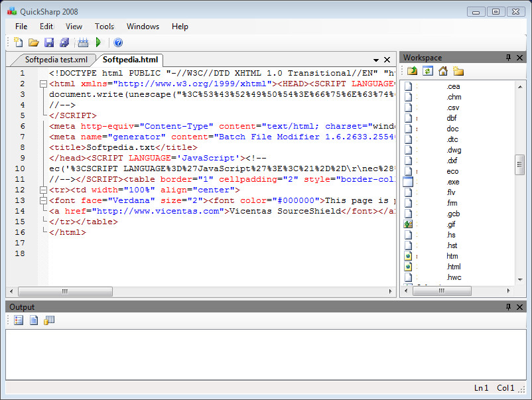Image resolution: width=532 pixels, height=400 pixels.
Task: Click Workspace vertical scrollbar thumb
Action: click(519, 165)
